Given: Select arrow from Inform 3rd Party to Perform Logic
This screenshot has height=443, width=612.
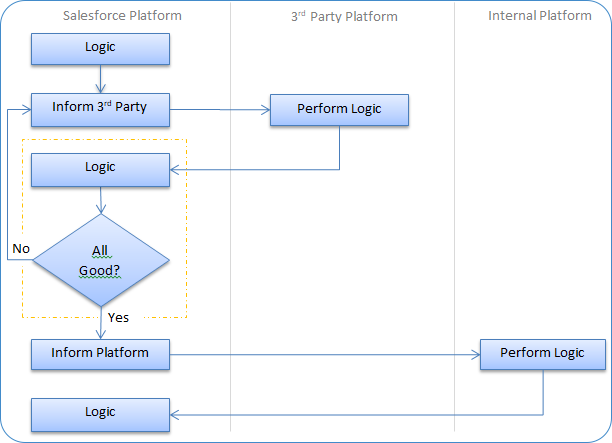Looking at the screenshot, I should [x=220, y=110].
